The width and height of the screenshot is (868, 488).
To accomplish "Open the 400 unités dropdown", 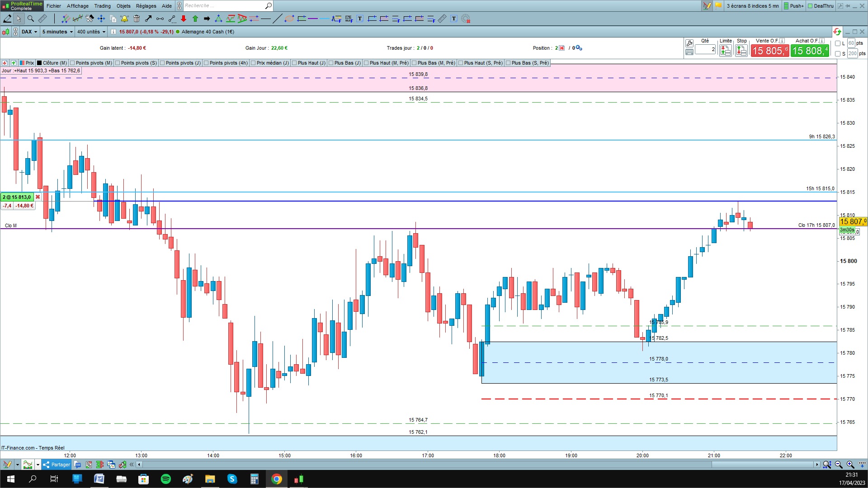I will (x=91, y=32).
